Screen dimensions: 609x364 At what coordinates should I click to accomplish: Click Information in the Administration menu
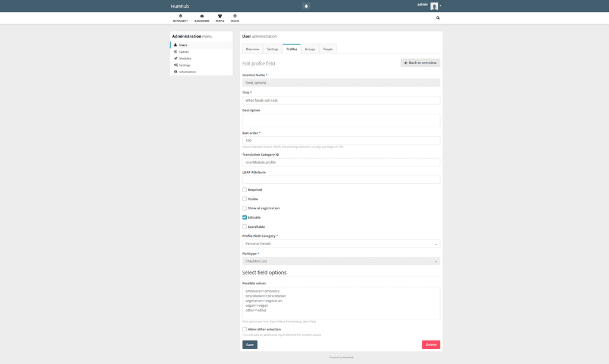[x=187, y=71]
